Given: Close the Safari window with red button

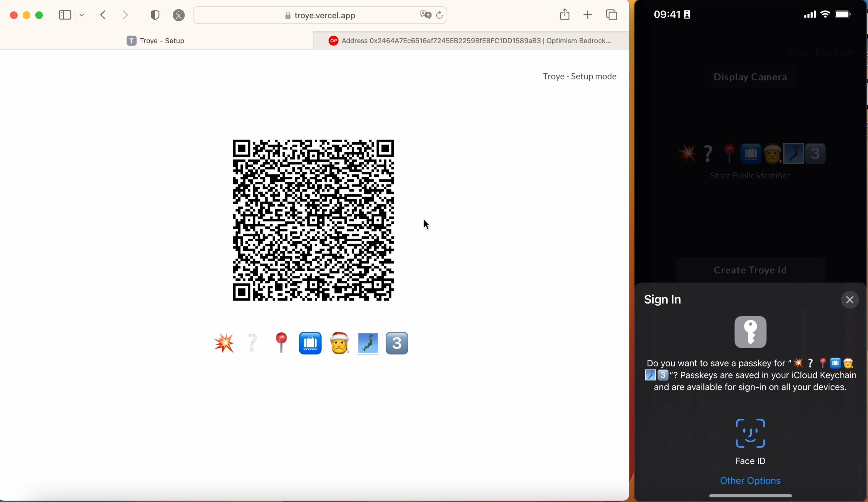Looking at the screenshot, I should (14, 15).
